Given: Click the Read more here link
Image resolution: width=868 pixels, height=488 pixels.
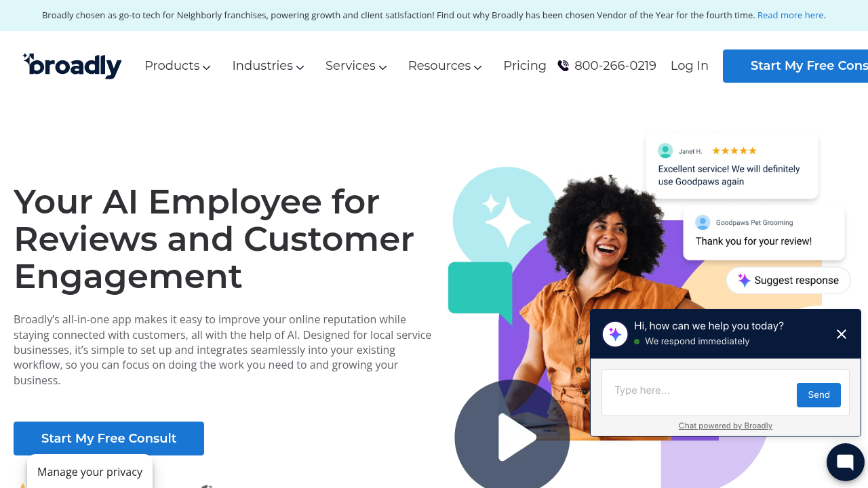Looking at the screenshot, I should 790,15.
